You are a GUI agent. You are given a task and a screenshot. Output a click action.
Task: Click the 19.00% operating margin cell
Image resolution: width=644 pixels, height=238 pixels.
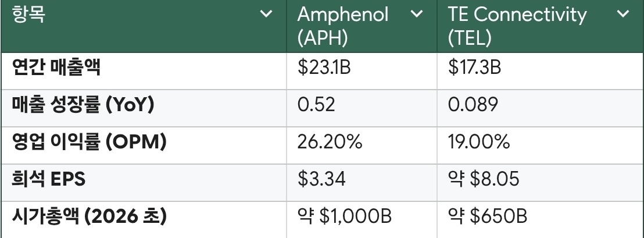540,145
